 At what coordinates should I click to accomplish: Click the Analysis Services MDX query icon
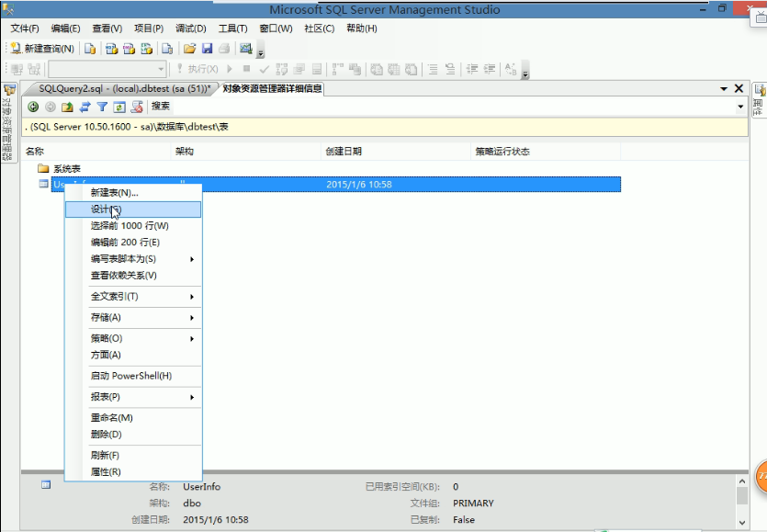111,49
